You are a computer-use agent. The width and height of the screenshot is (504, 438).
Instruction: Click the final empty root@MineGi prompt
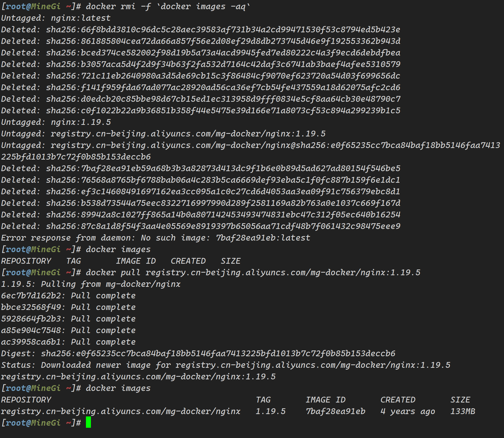pos(41,423)
